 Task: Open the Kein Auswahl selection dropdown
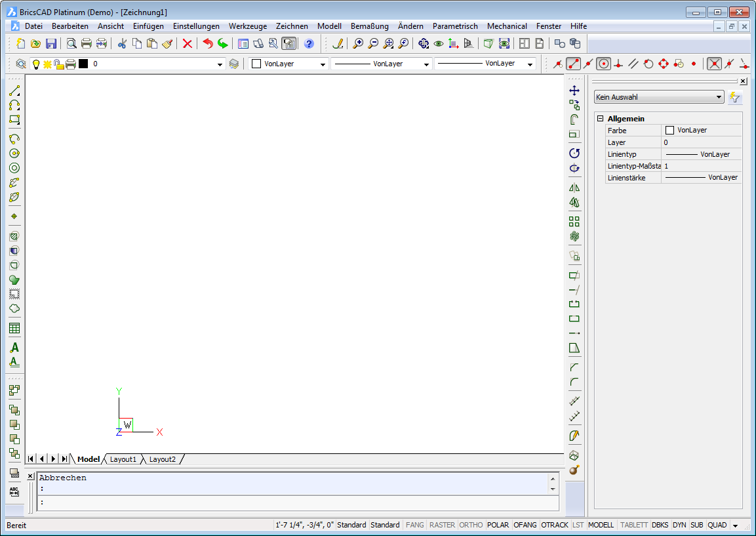pos(658,97)
